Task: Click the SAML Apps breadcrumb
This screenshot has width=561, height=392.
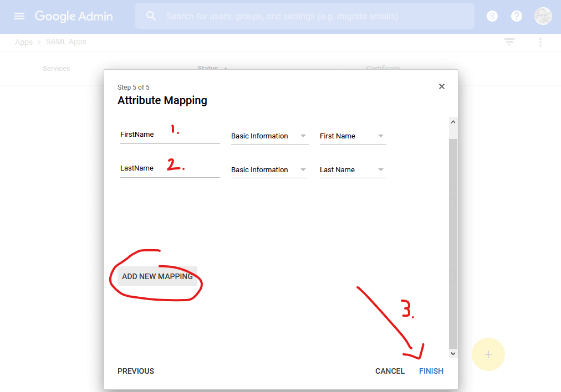Action: coord(67,42)
